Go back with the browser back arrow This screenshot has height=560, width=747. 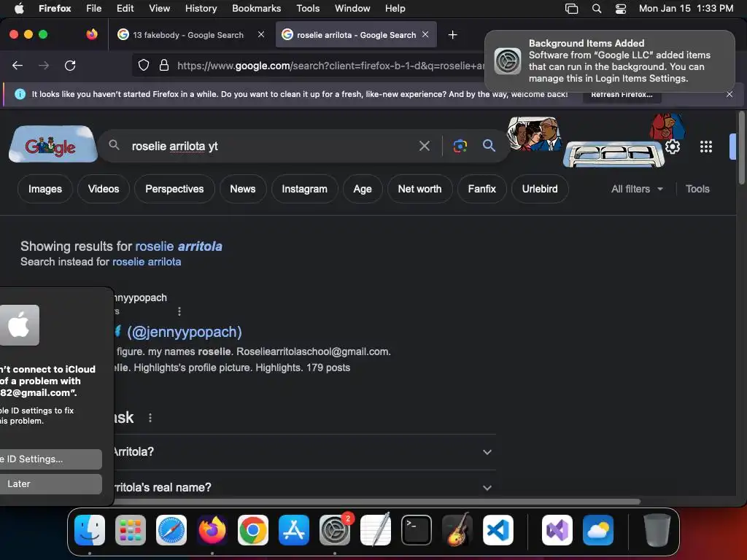click(18, 66)
